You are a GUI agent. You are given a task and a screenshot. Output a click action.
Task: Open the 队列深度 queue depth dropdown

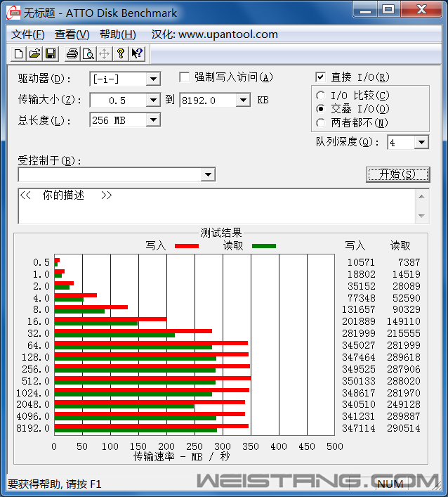422,143
